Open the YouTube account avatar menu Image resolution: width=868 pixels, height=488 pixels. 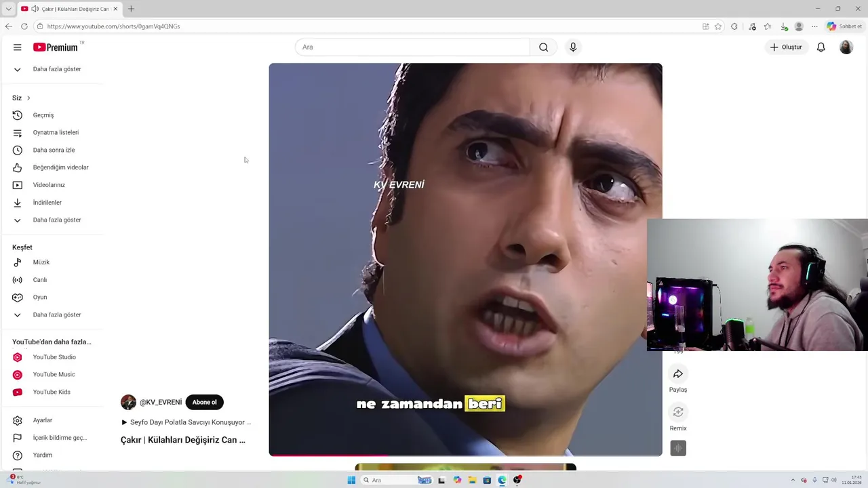click(846, 47)
